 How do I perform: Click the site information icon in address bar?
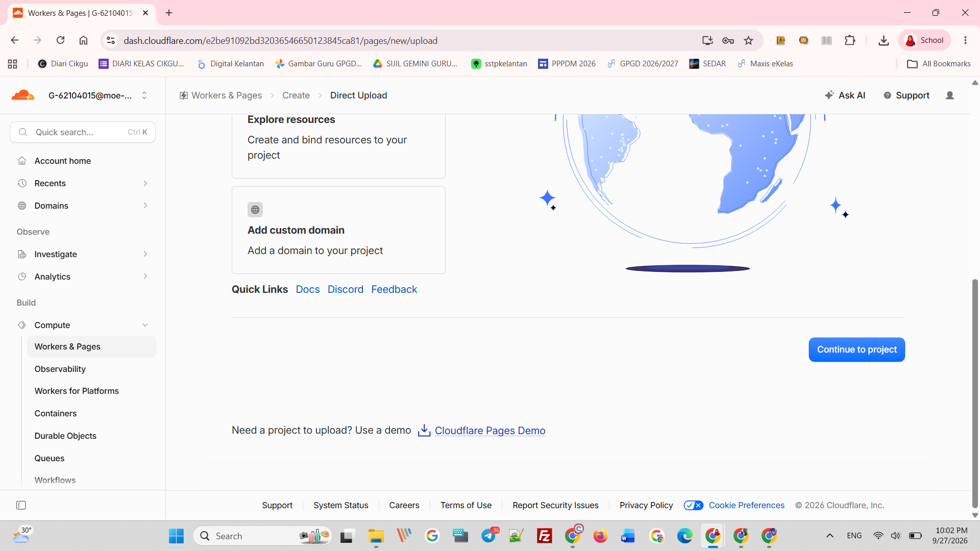[x=111, y=40]
